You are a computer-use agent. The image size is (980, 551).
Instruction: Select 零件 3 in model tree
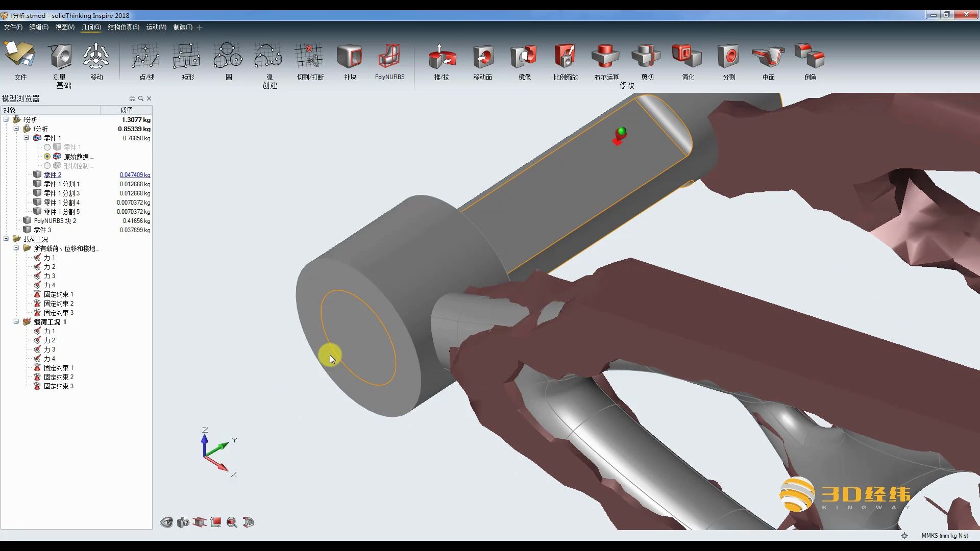click(42, 230)
